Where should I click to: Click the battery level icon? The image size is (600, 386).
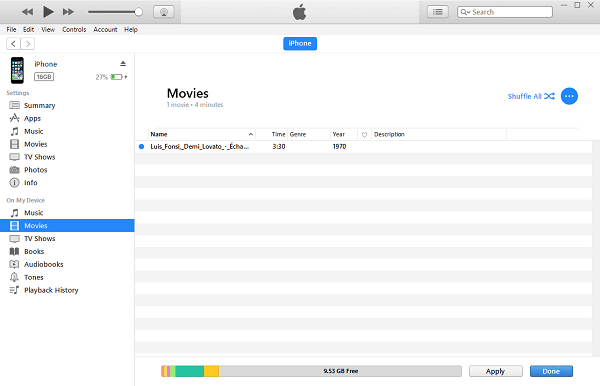116,77
